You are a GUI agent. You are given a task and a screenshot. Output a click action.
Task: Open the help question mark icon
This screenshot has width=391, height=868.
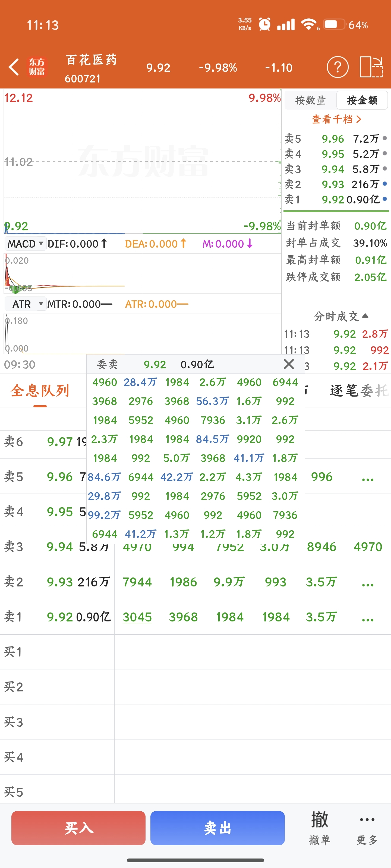click(x=337, y=67)
